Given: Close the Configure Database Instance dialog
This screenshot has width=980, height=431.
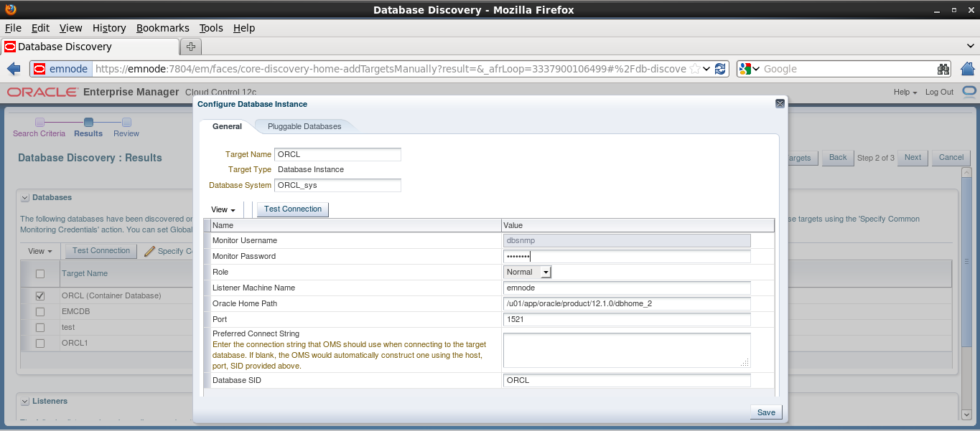Looking at the screenshot, I should 779,104.
